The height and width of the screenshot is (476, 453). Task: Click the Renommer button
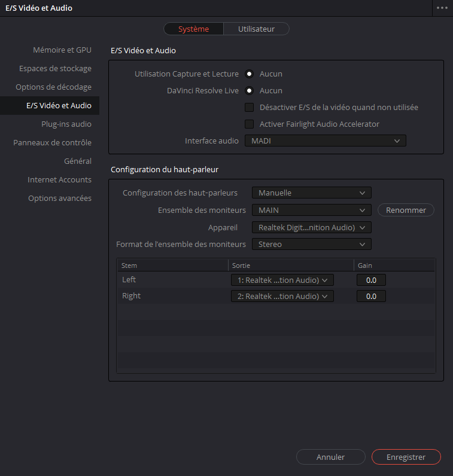click(406, 210)
